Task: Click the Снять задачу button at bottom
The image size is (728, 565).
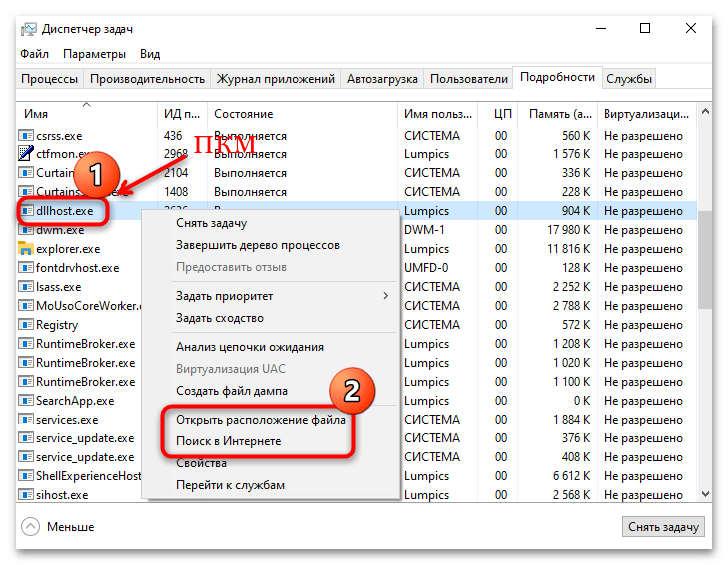Action: click(663, 527)
